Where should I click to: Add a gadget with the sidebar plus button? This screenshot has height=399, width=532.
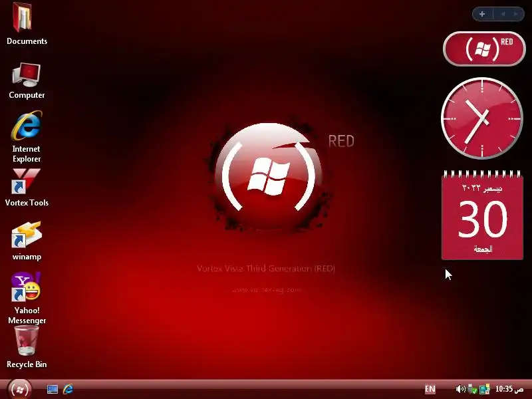(x=482, y=14)
